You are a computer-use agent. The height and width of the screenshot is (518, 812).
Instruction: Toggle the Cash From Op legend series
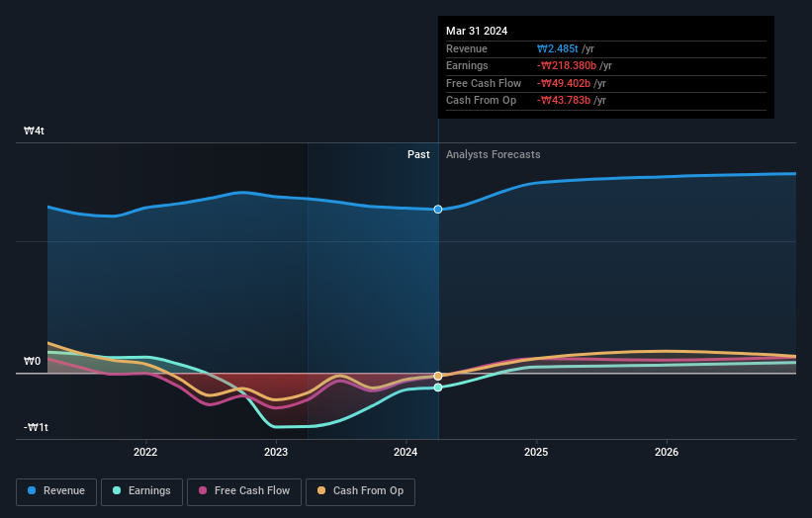pos(360,491)
